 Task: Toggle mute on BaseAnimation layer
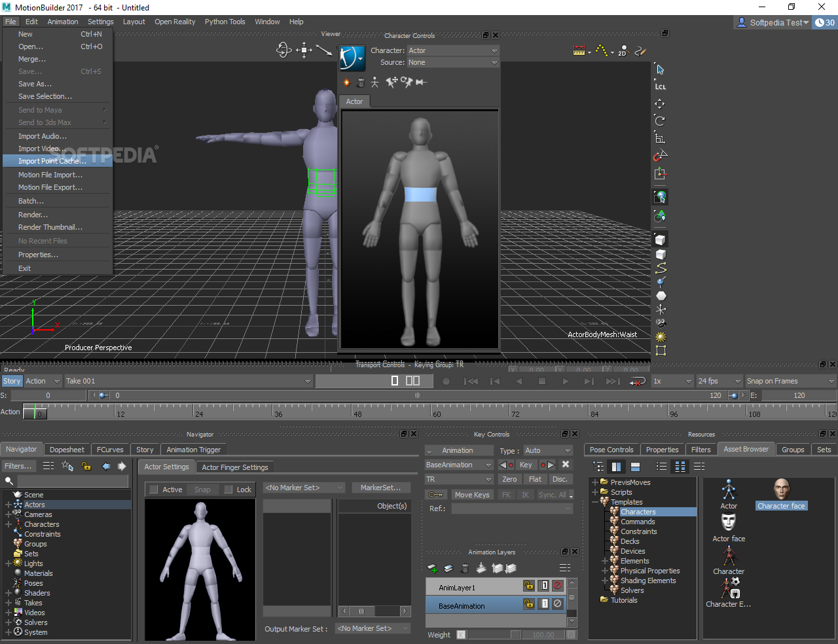point(558,604)
